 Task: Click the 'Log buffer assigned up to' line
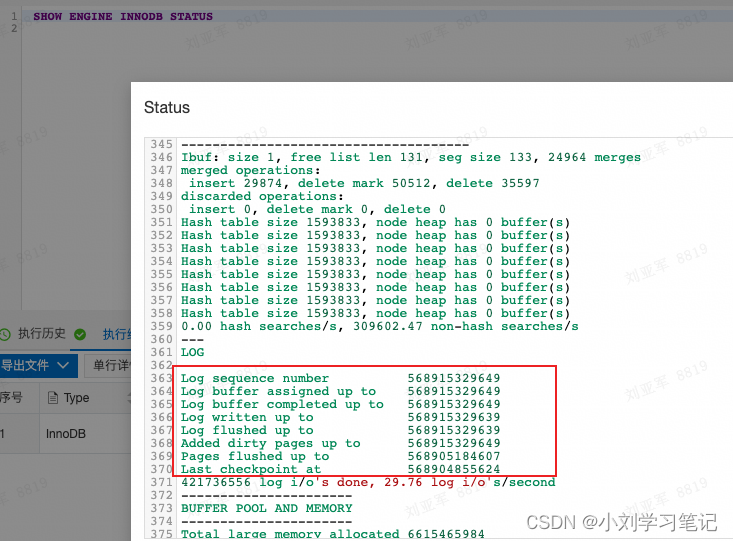[340, 391]
